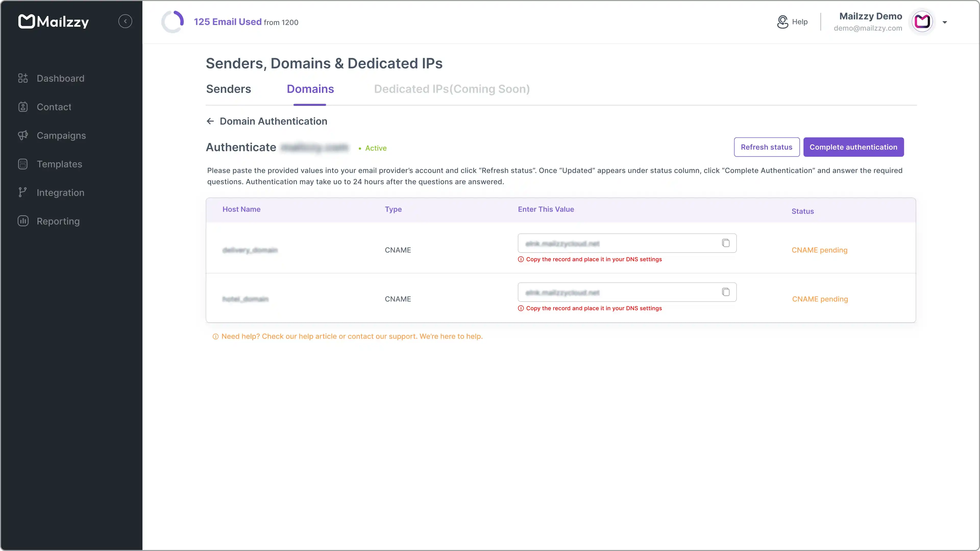Screen dimensions: 980x551
Task: Click the delivery_domain CNAME value field
Action: coord(616,243)
